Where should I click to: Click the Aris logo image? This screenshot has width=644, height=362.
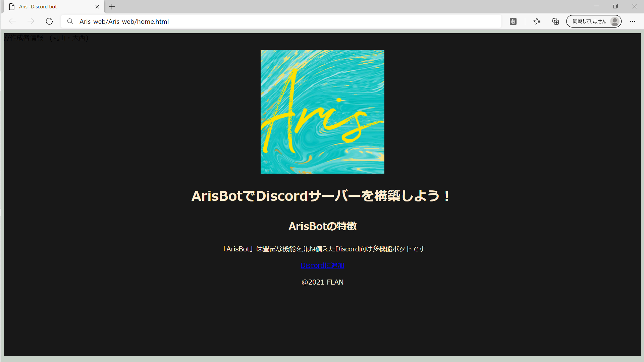322,112
